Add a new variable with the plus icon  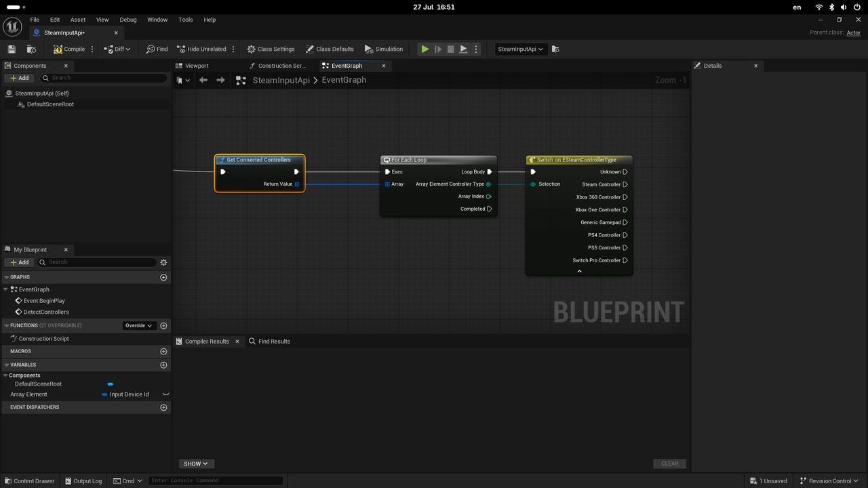[x=163, y=365]
